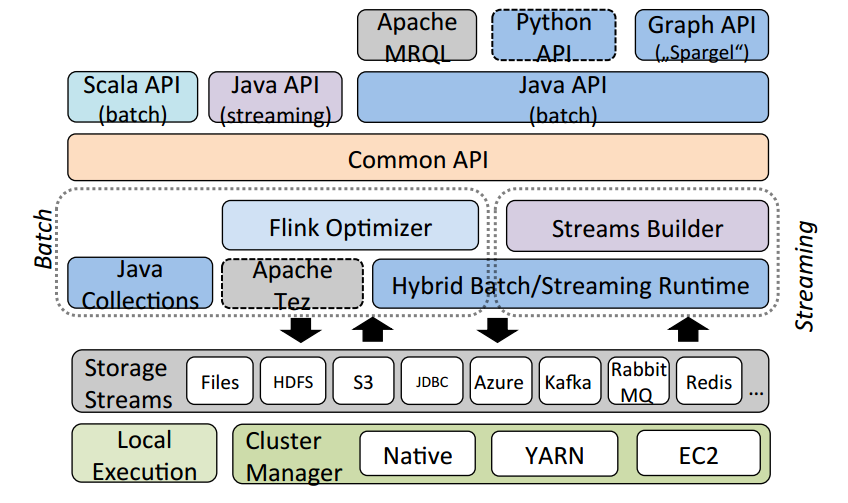Click the Hybrid Batch/Streaming Runtime box
848x503 pixels.
click(570, 285)
